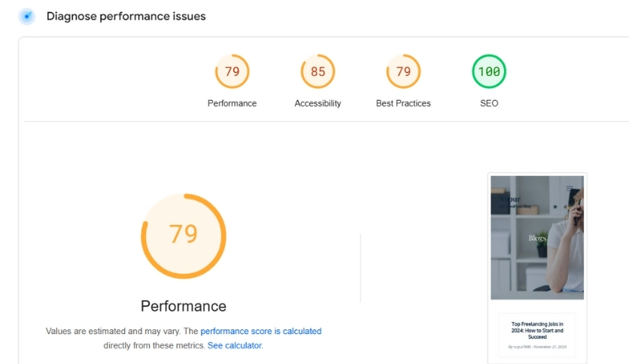Click the 'Blogs.' text in the page screenshot
This screenshot has height=364, width=629.
coord(537,238)
